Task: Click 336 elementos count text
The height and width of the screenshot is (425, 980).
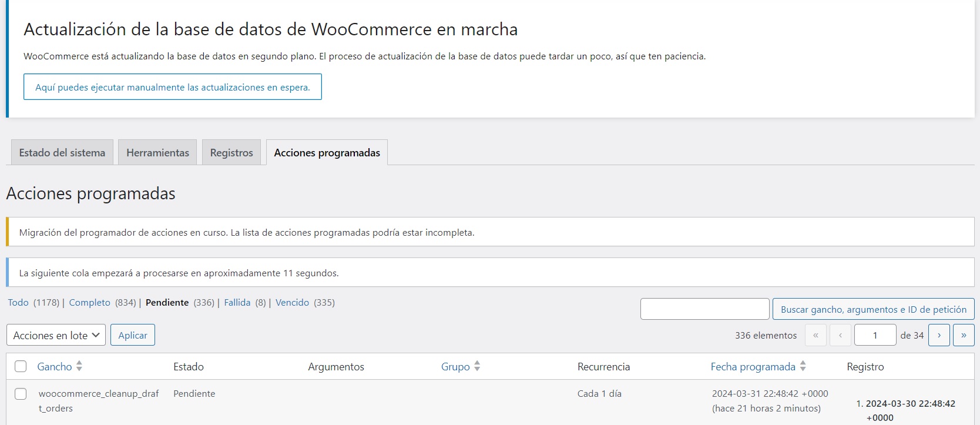Action: pyautogui.click(x=766, y=335)
